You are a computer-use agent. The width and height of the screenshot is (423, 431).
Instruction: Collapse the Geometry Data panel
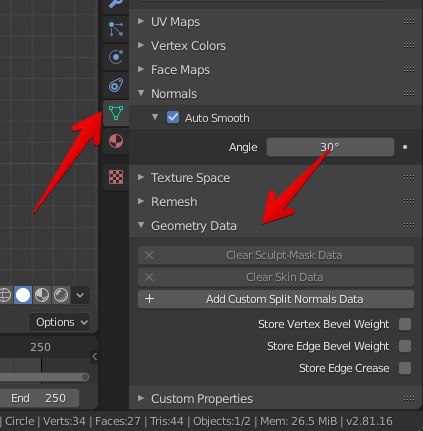(x=141, y=225)
